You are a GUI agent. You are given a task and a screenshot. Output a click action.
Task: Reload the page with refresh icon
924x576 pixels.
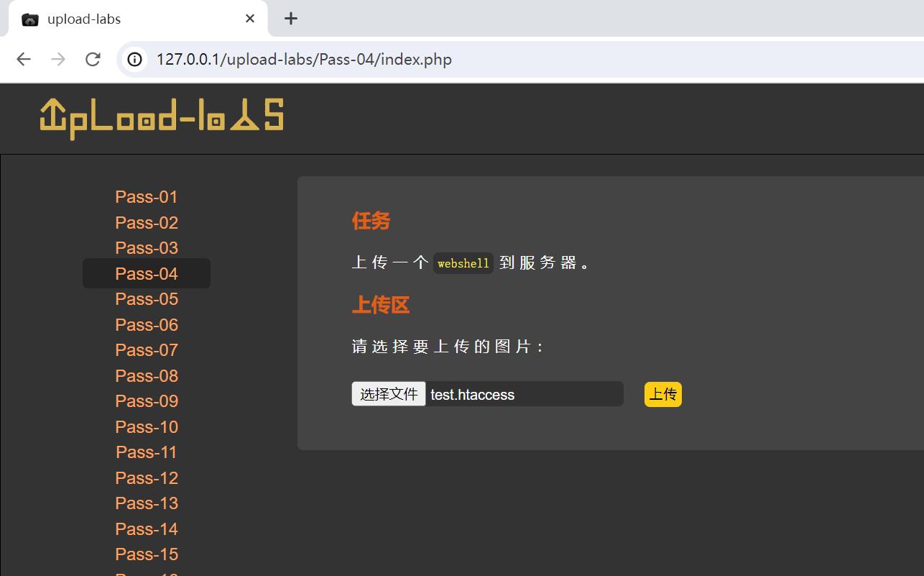tap(93, 59)
